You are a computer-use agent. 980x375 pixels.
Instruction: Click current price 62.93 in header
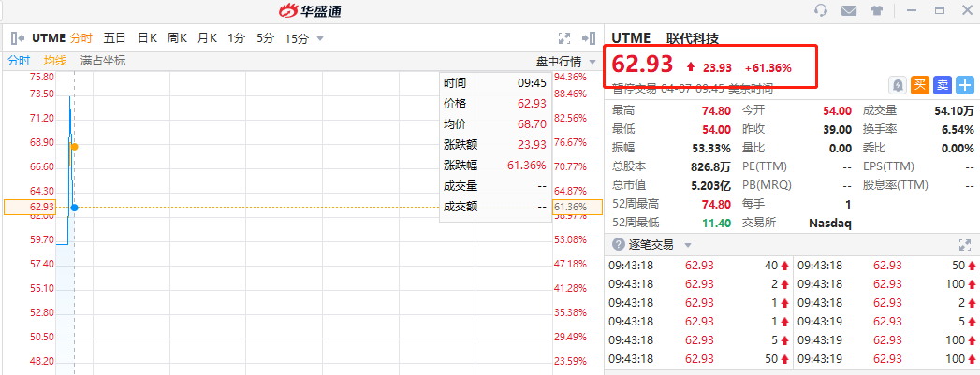[642, 65]
